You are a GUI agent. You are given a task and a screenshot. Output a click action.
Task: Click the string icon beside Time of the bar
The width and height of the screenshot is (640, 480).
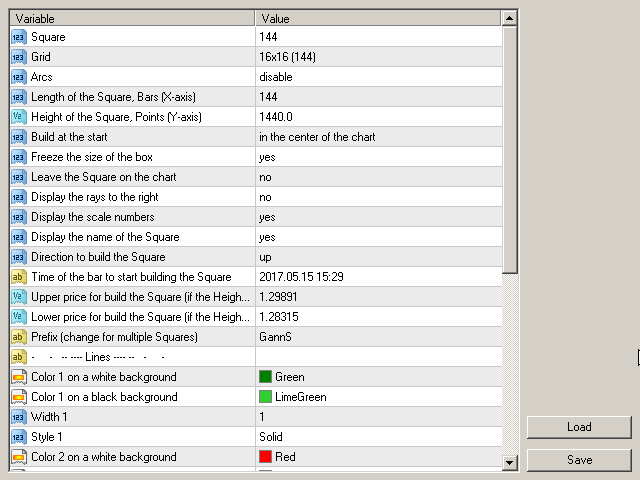point(19,277)
